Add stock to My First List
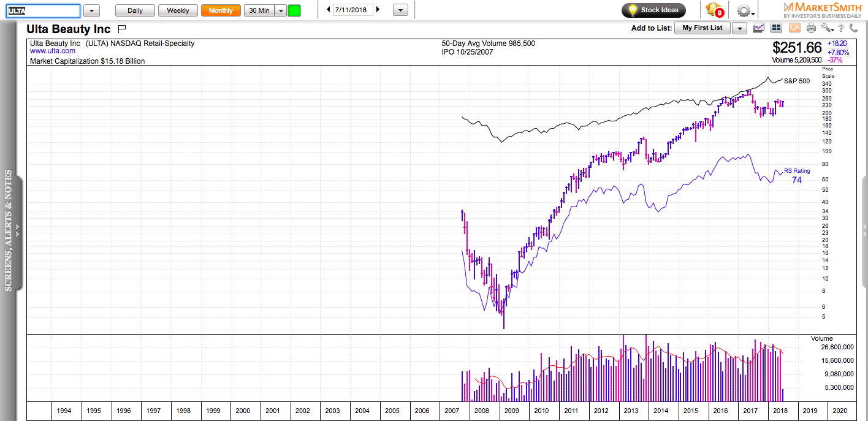This screenshot has height=421, width=868. (702, 28)
